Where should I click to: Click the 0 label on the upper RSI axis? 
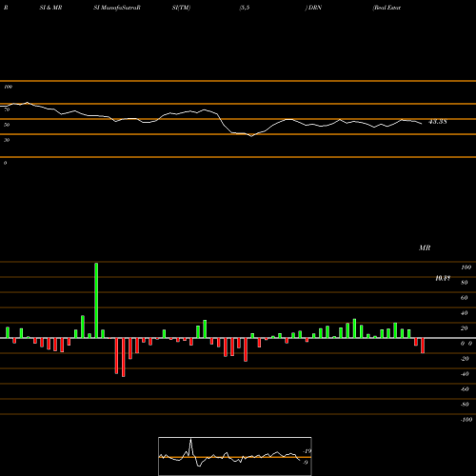5,163
